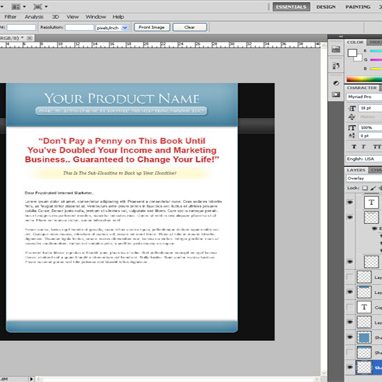Open the Help menu

pos(118,17)
